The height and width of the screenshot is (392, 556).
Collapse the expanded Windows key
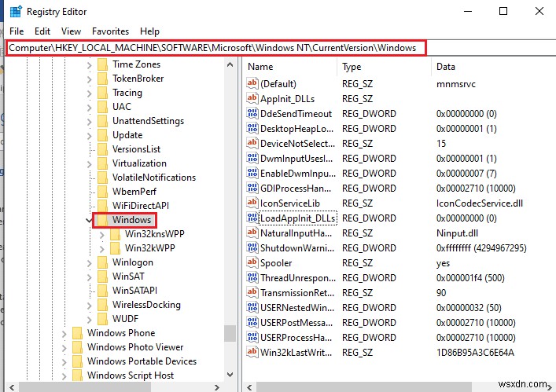click(x=89, y=220)
